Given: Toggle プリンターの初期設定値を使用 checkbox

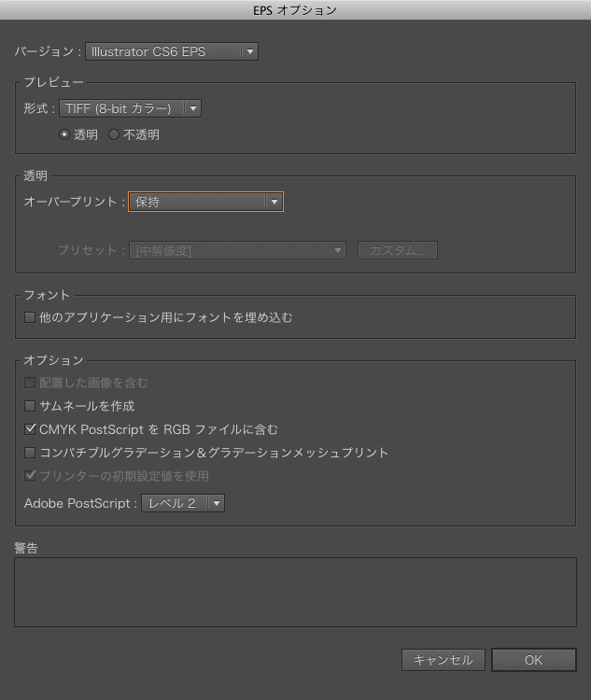Looking at the screenshot, I should tap(30, 476).
